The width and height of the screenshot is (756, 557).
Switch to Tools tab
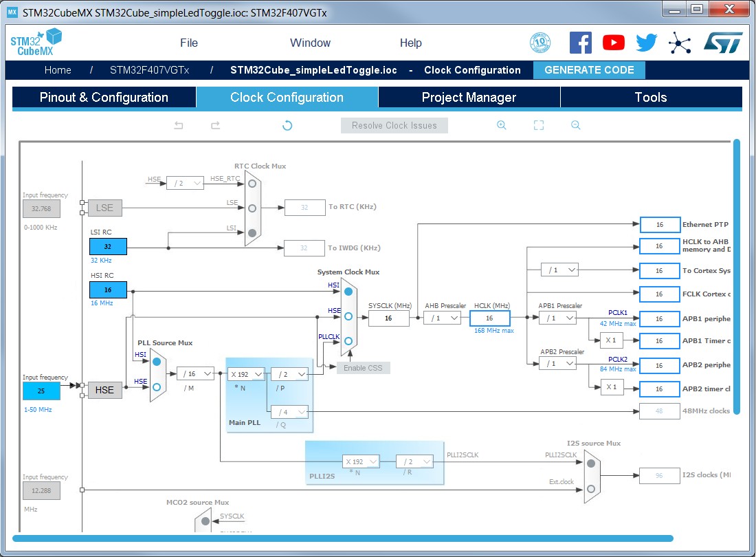[x=651, y=98]
